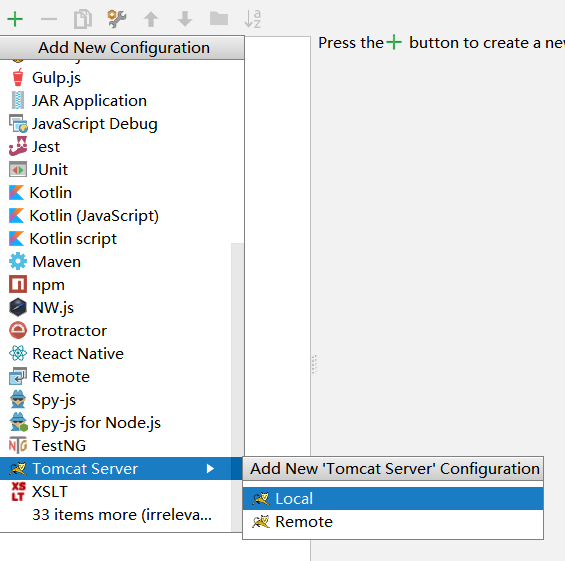Click the red npm square icon
The height and width of the screenshot is (561, 565).
tap(18, 284)
